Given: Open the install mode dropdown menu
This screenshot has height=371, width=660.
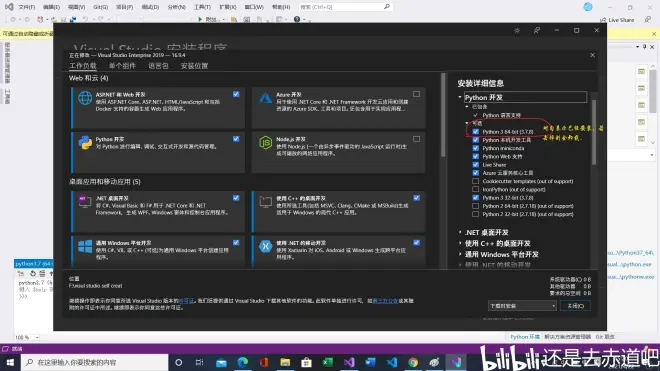Looking at the screenshot, I should pos(522,306).
